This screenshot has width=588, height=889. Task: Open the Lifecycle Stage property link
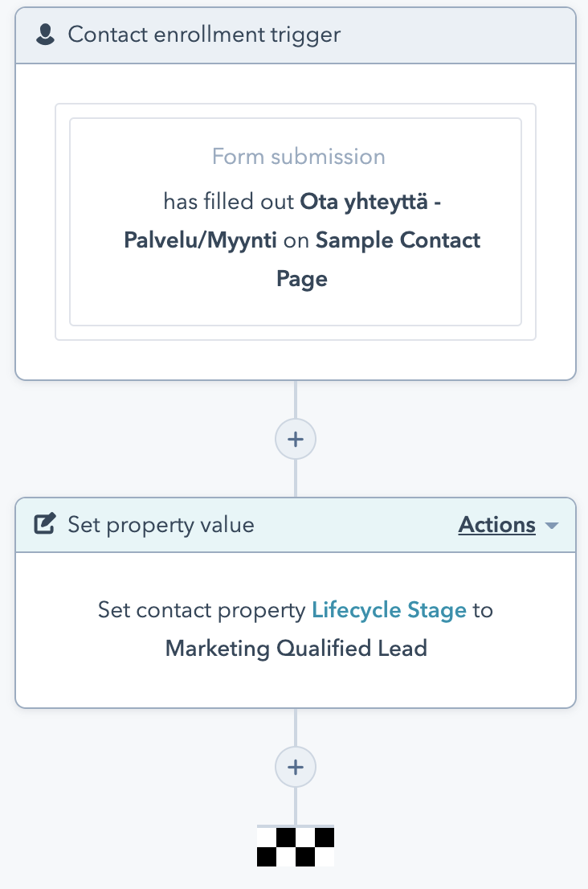click(389, 610)
